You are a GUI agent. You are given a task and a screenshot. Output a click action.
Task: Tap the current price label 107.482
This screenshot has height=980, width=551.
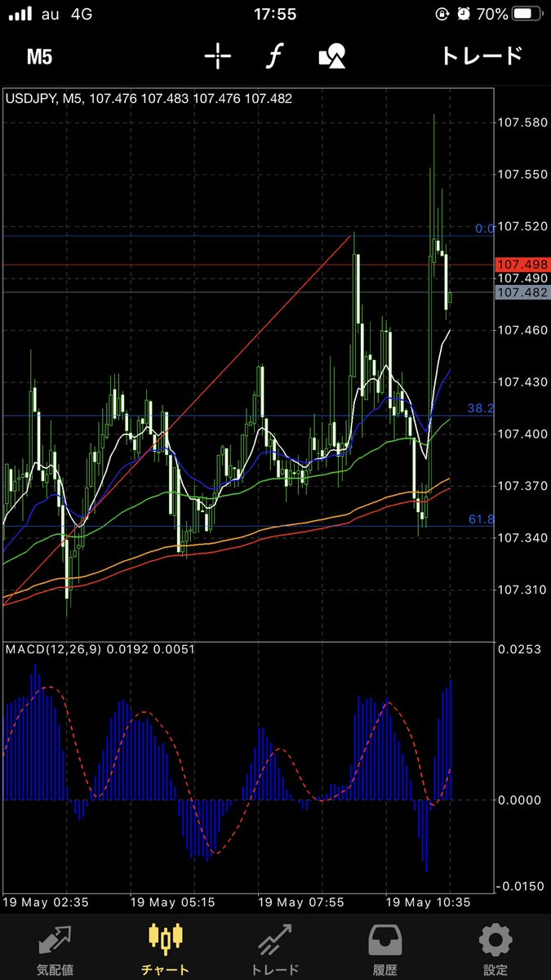click(x=522, y=292)
